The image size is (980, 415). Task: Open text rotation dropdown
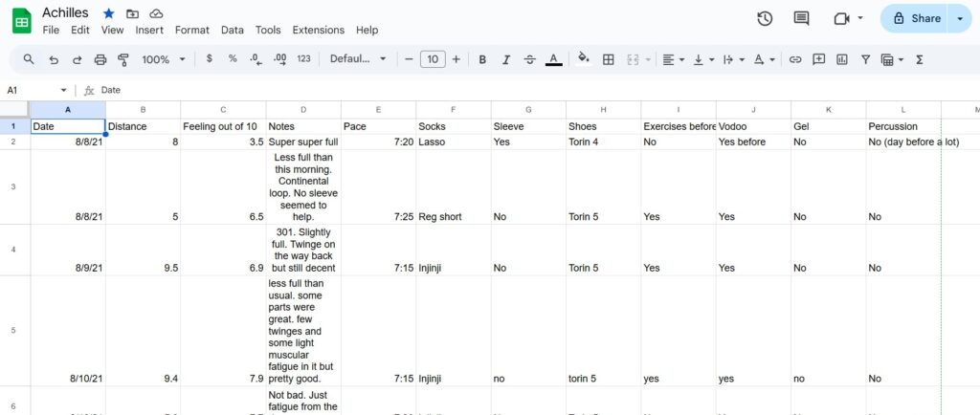[764, 59]
